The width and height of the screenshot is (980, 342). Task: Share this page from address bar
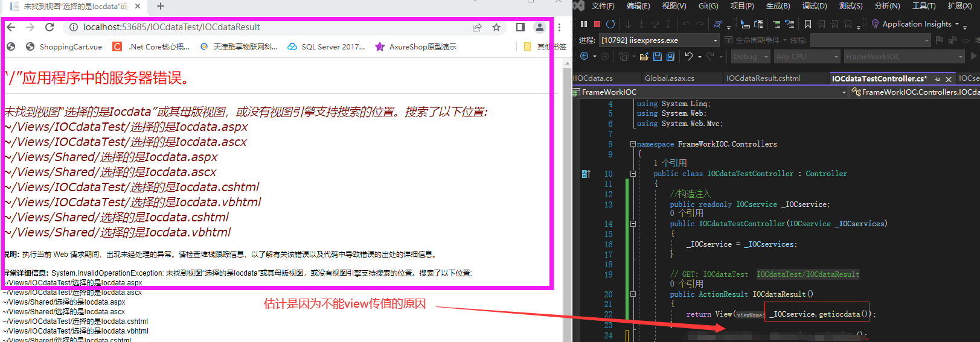(x=477, y=27)
